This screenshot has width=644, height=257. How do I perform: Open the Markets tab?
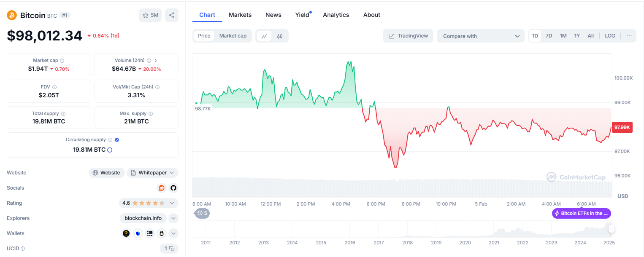[x=240, y=15]
